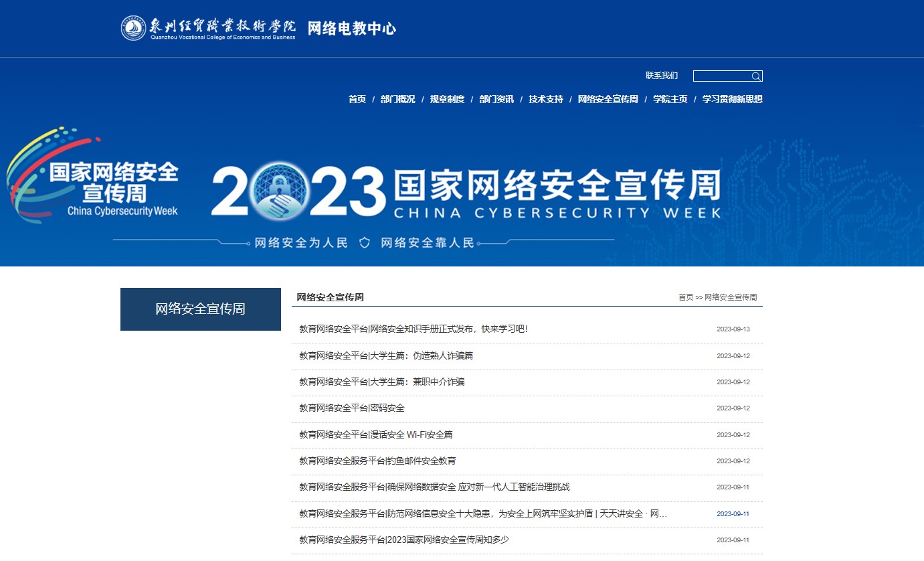Open the 兼职中介诈骗 article link
The height and width of the screenshot is (561, 924).
pyautogui.click(x=381, y=382)
